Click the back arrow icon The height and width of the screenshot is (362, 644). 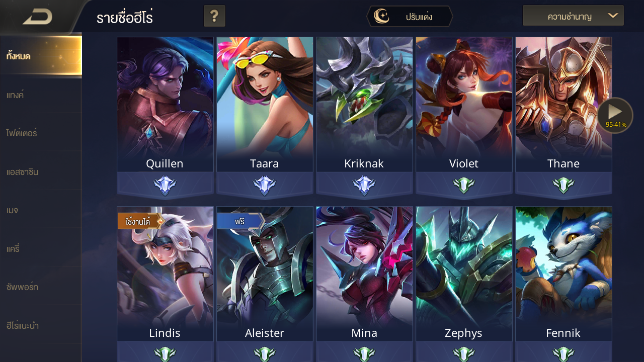click(x=38, y=17)
